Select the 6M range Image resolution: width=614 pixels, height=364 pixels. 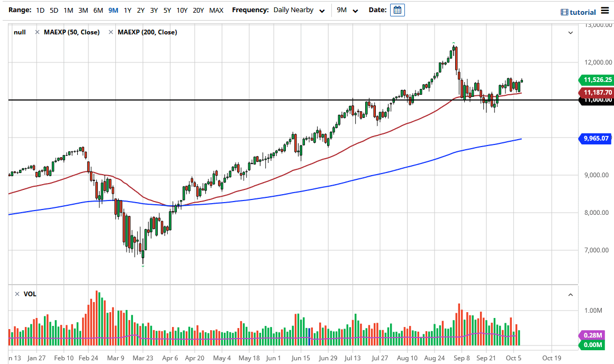coord(98,10)
